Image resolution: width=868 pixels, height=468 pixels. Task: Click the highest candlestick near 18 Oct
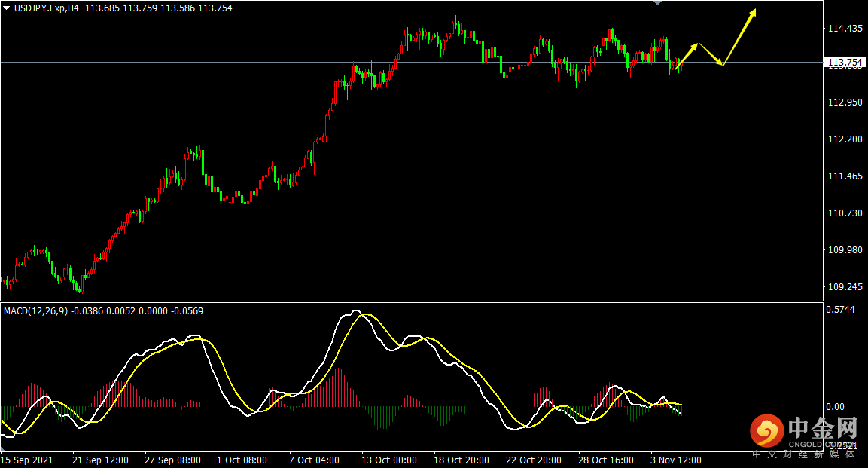pos(455,24)
